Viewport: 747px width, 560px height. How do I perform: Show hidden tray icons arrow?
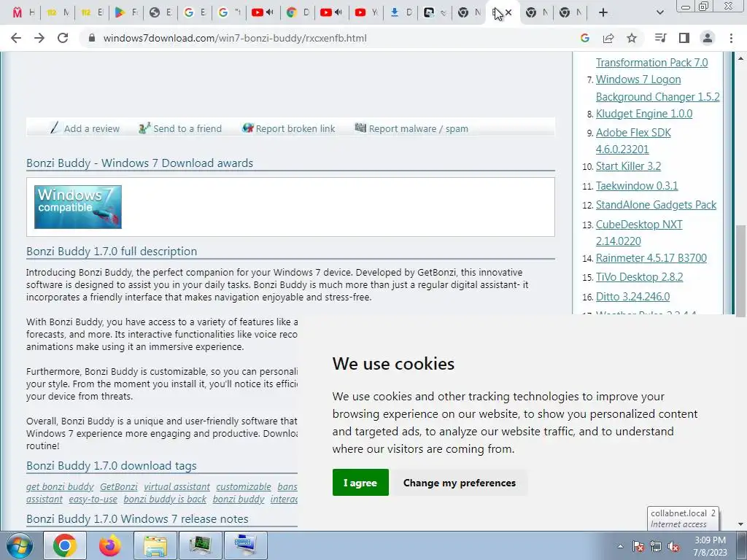pos(620,546)
